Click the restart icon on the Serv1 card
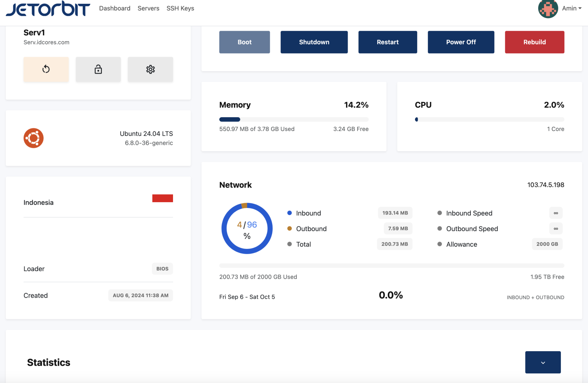The width and height of the screenshot is (588, 383). click(46, 69)
